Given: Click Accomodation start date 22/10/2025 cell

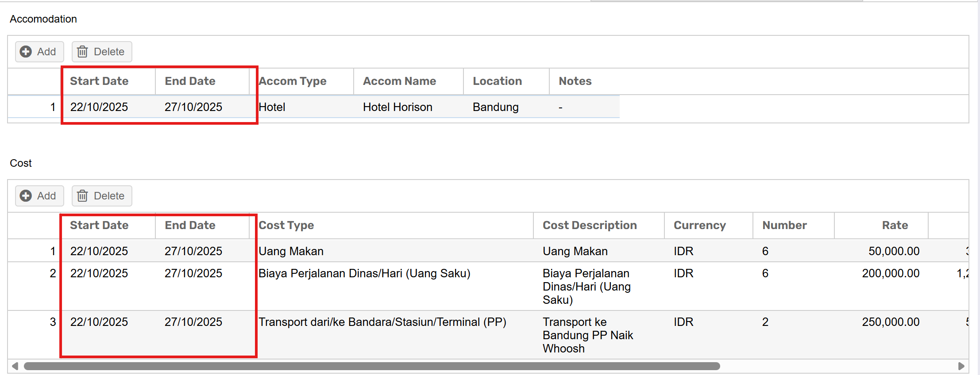Looking at the screenshot, I should click(99, 107).
